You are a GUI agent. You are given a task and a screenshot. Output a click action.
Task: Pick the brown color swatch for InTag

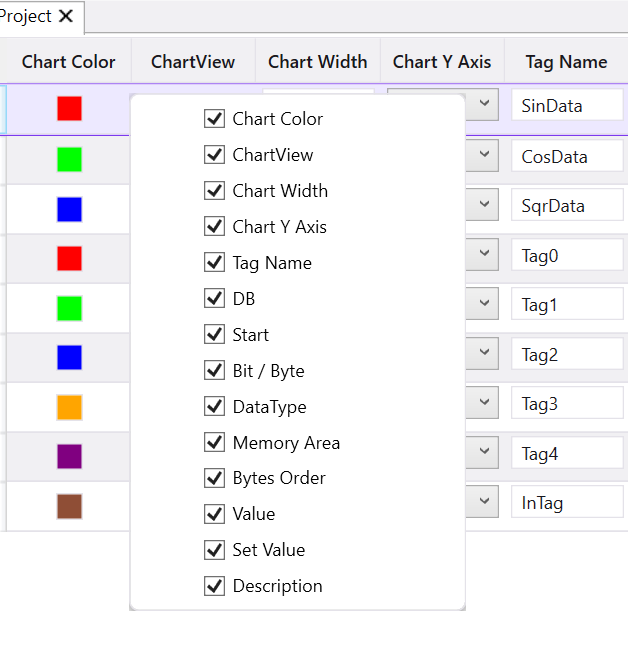point(70,507)
